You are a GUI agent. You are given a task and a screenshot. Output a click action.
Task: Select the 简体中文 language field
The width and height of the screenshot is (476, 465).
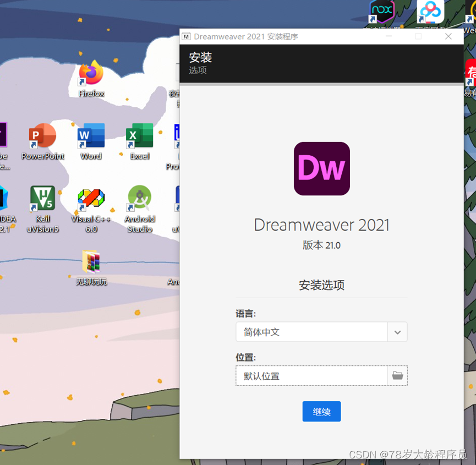[x=311, y=332]
